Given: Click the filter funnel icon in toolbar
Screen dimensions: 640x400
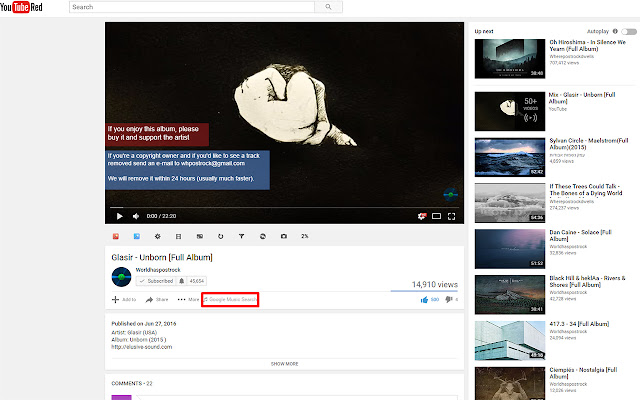Looking at the screenshot, I should pos(241,236).
